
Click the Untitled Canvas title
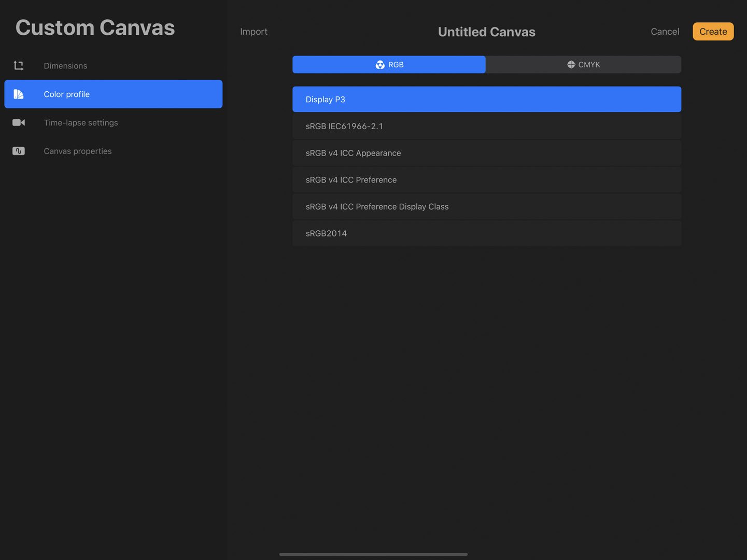[x=486, y=32]
